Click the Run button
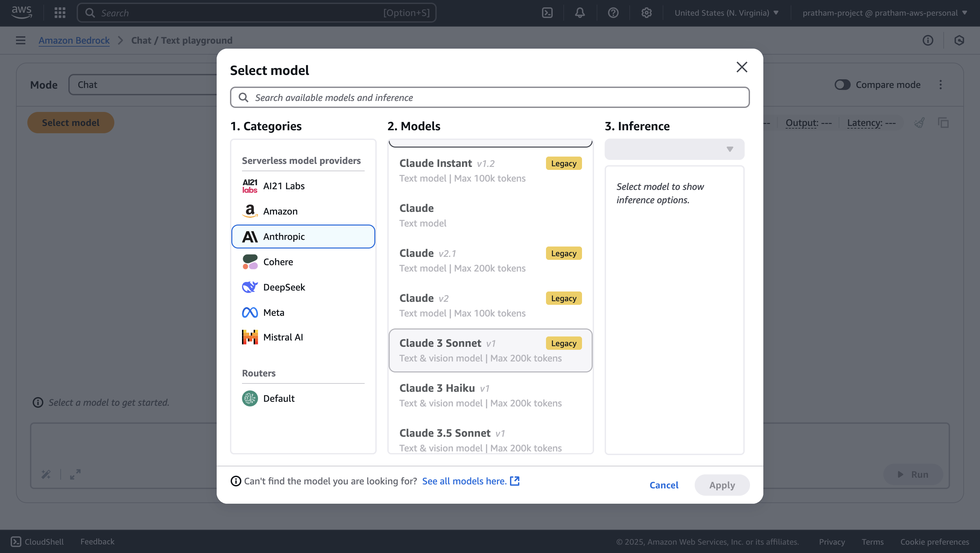The width and height of the screenshot is (980, 553). pos(913,475)
